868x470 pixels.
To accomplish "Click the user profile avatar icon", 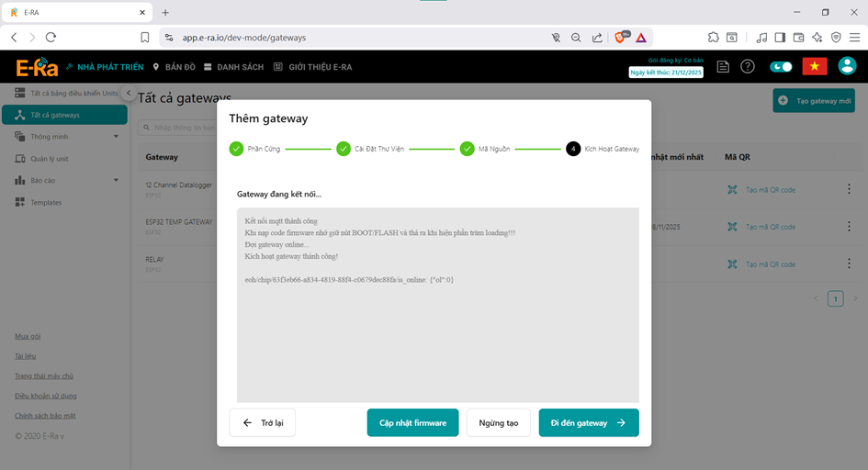I will pos(847,67).
